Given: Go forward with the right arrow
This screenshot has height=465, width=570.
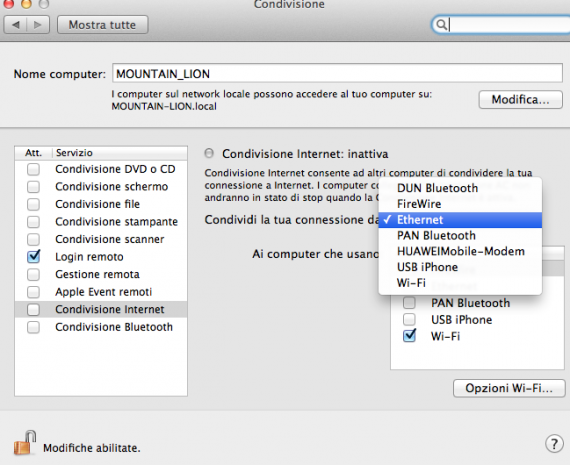Looking at the screenshot, I should tap(38, 25).
